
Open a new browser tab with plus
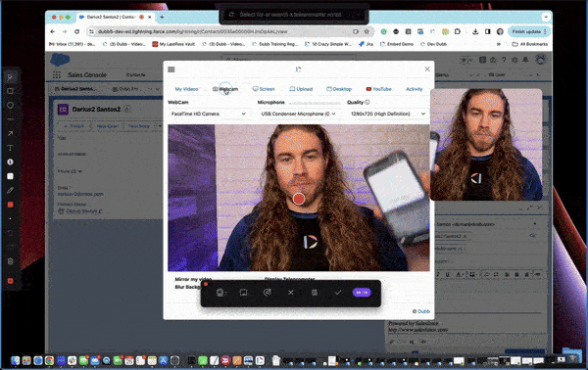click(x=162, y=17)
